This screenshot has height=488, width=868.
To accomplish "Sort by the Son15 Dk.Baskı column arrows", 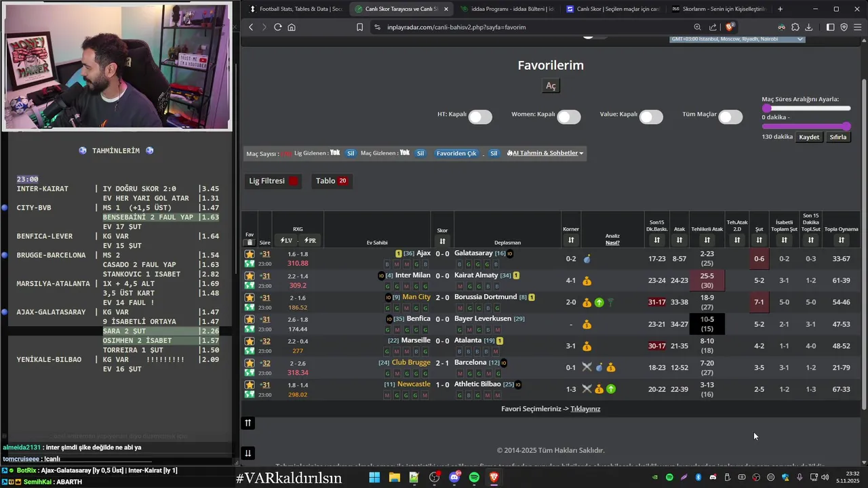I will tap(656, 241).
